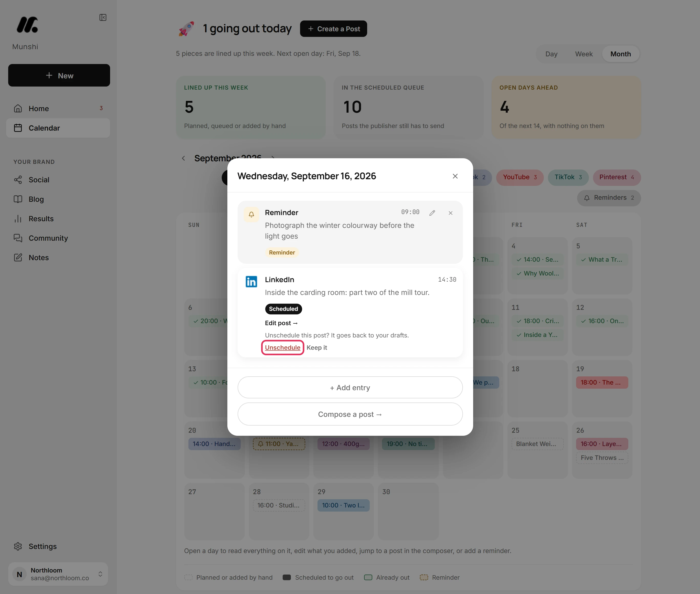Click the reminder bell icon
The image size is (700, 594).
click(251, 215)
